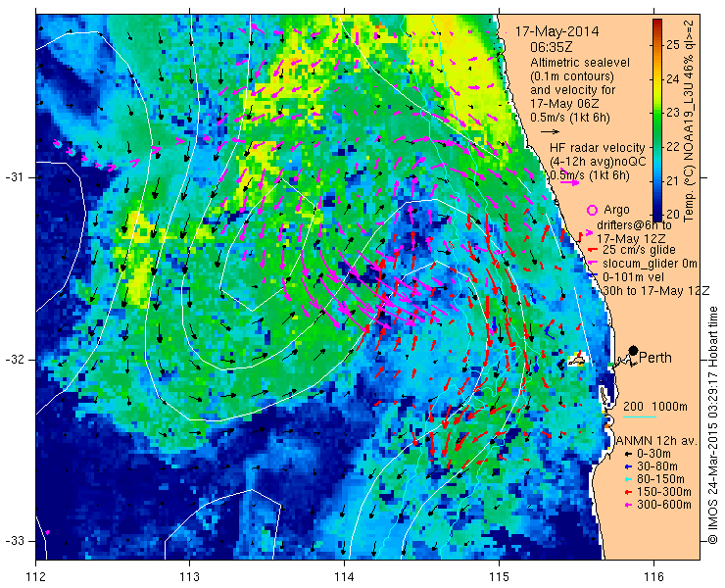Viewport: 725px width, 588px height.
Task: Click the 80-150m depth label
Action: click(660, 479)
